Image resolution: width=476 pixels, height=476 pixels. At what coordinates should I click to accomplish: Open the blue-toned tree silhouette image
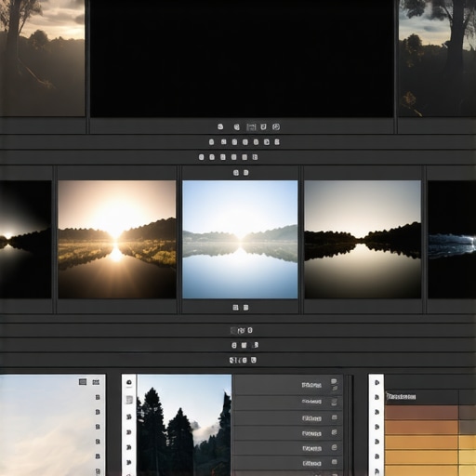[437, 58]
